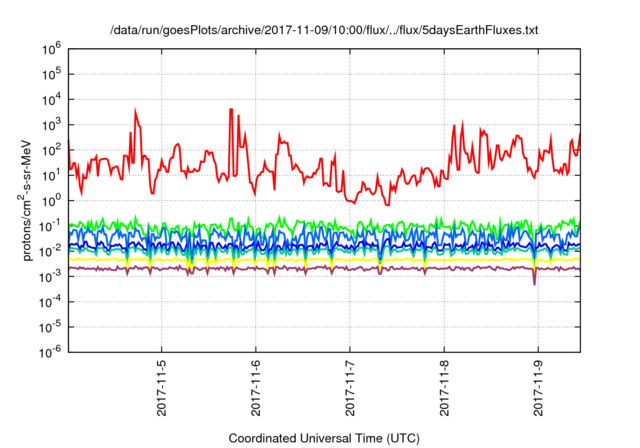Click the maroon line deep dip near 2017-11-9
Viewport: 640px width, 448px height.
(x=534, y=279)
